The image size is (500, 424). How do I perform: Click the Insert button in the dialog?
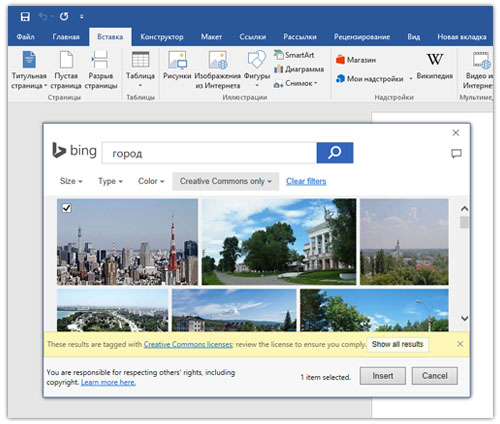383,376
